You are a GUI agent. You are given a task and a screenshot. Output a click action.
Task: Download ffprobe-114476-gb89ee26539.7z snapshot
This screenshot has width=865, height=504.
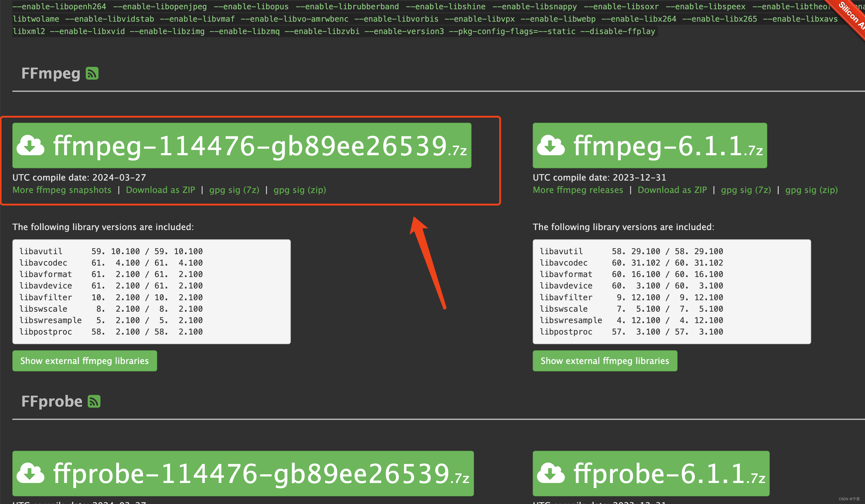point(243,473)
